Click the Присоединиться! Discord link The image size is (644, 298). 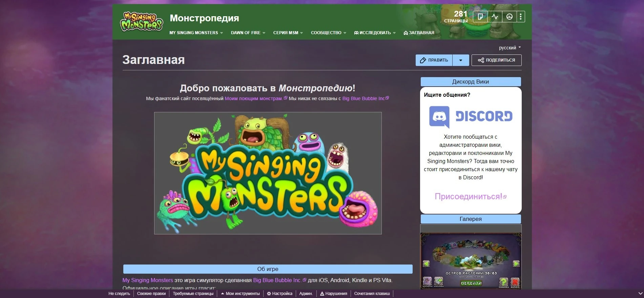(471, 197)
